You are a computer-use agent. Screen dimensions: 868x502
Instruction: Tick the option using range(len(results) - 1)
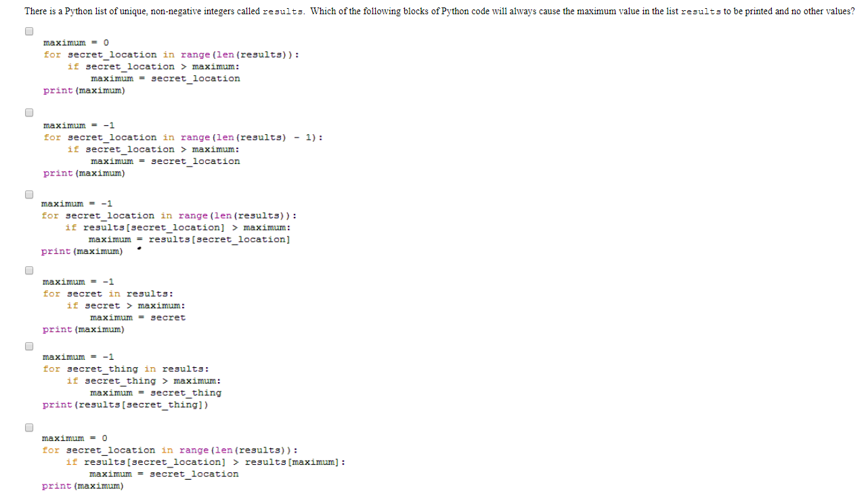pos(28,113)
